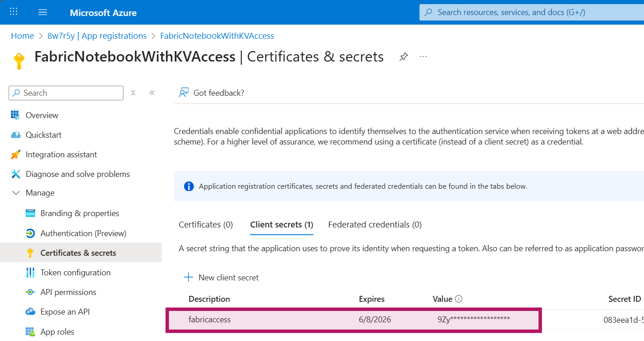Focus the global resources search box
644x341 pixels.
point(528,12)
